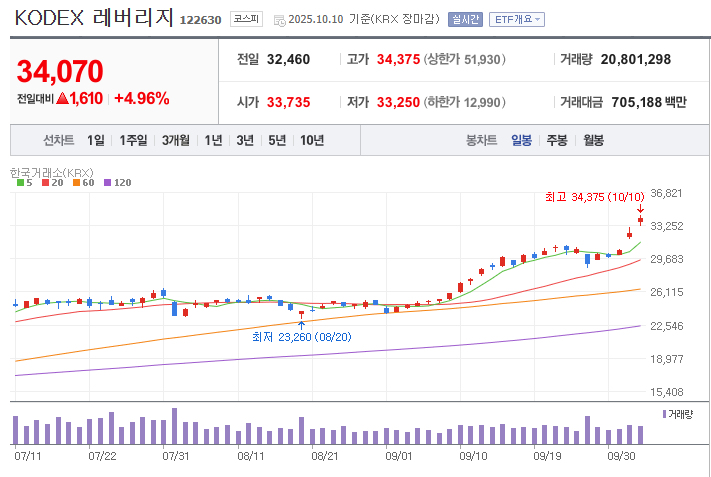
Task: Switch to the 3개월 line chart
Action: [x=175, y=140]
